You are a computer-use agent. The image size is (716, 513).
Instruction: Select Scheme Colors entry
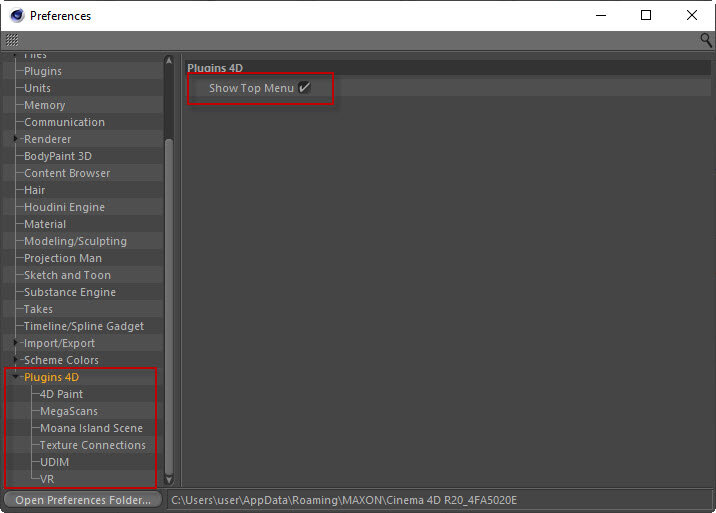61,360
